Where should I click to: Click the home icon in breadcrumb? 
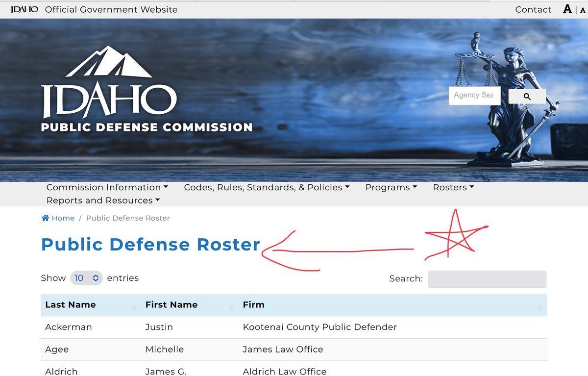point(46,218)
